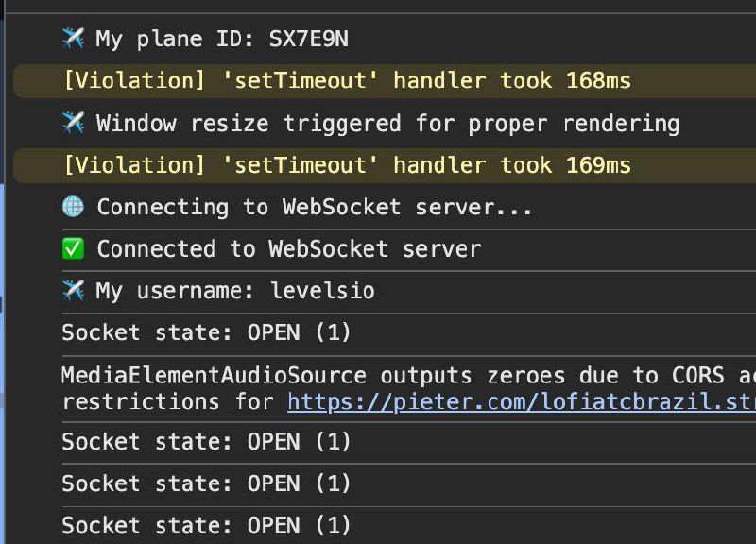The width and height of the screenshot is (756, 544).
Task: Click the word 'restrictions' in CORS message
Action: click(x=141, y=401)
